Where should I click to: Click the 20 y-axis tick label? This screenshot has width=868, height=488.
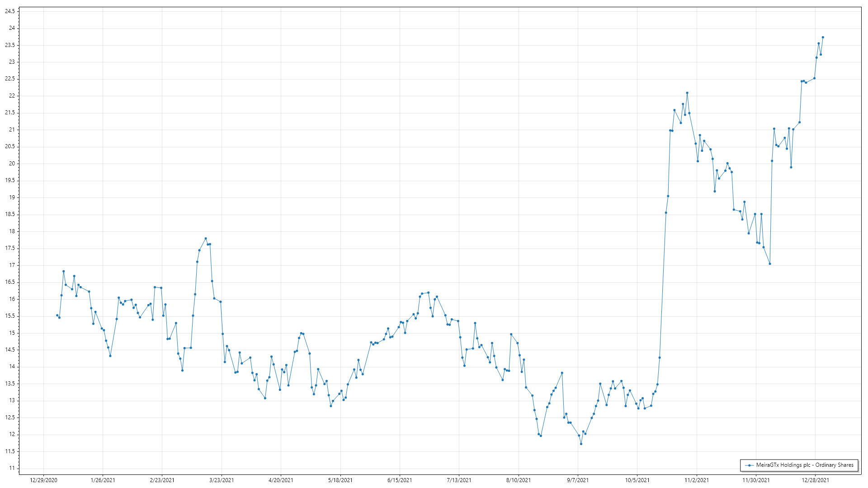12,164
